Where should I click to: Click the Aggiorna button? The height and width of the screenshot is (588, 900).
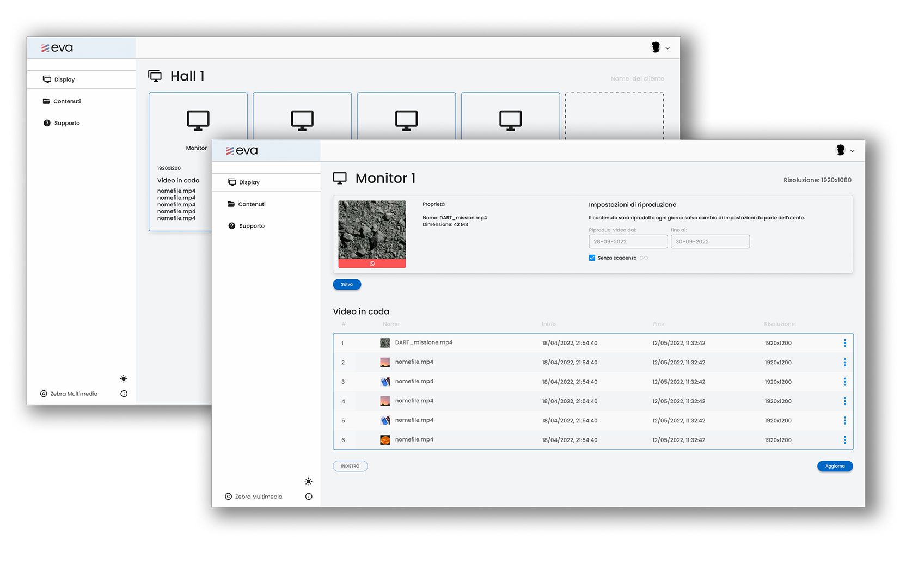click(834, 466)
